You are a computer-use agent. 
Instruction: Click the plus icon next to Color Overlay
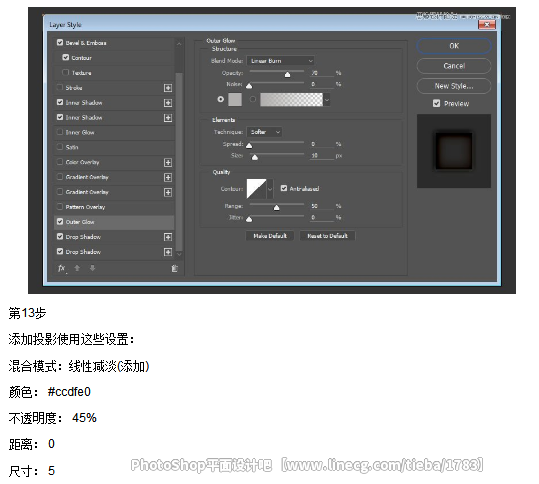168,163
